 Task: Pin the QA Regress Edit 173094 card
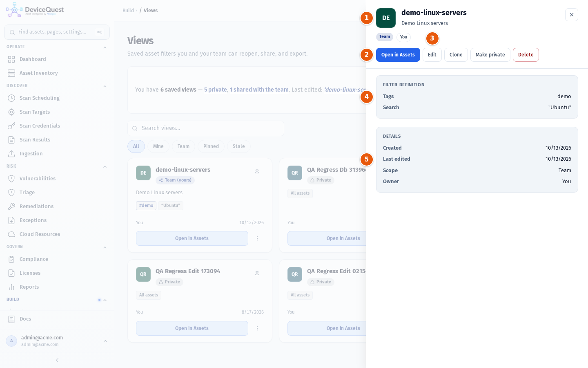257,274
